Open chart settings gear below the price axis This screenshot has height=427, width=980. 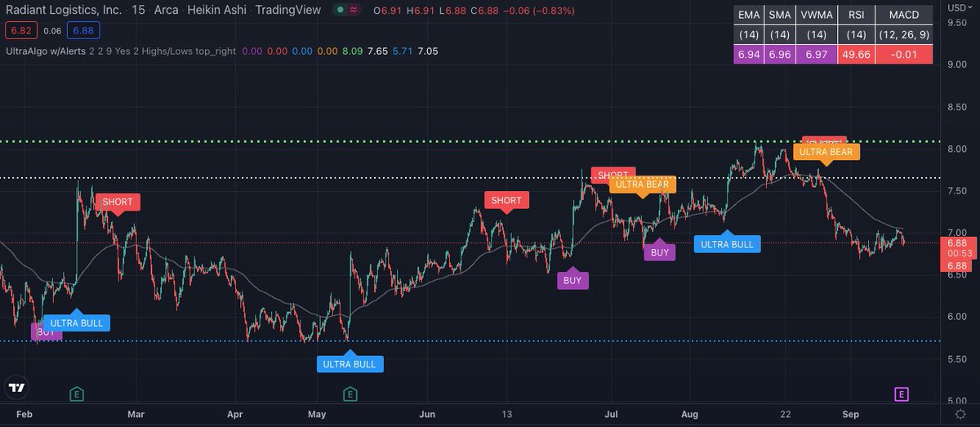click(x=961, y=415)
